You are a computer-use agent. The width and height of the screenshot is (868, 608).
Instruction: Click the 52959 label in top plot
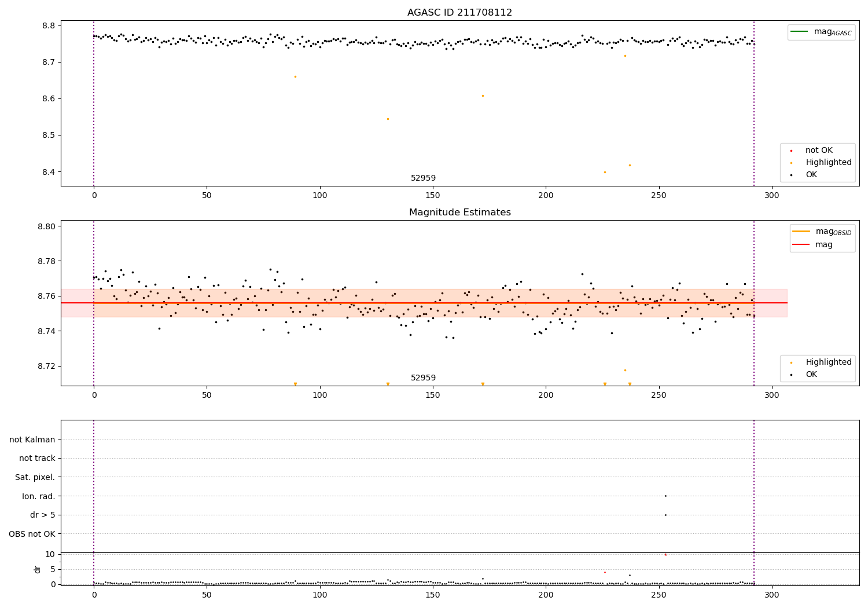pos(423,178)
